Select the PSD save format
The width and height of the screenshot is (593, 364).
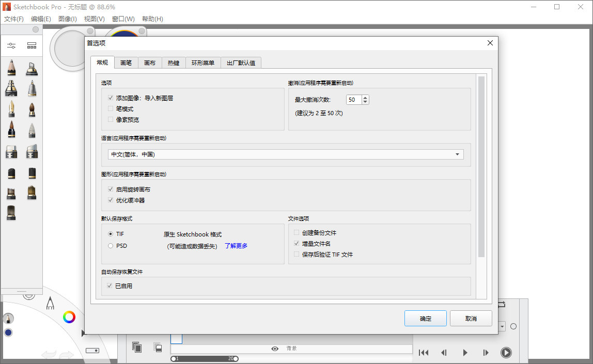click(110, 246)
